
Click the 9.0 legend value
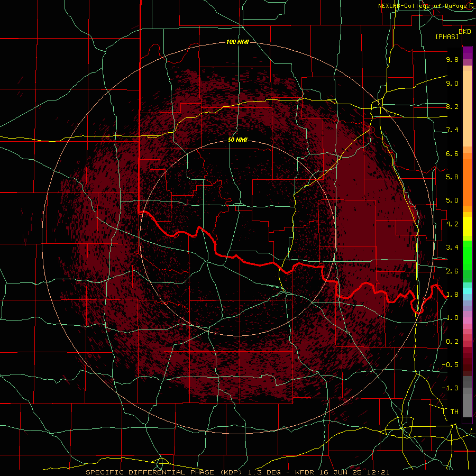[452, 83]
